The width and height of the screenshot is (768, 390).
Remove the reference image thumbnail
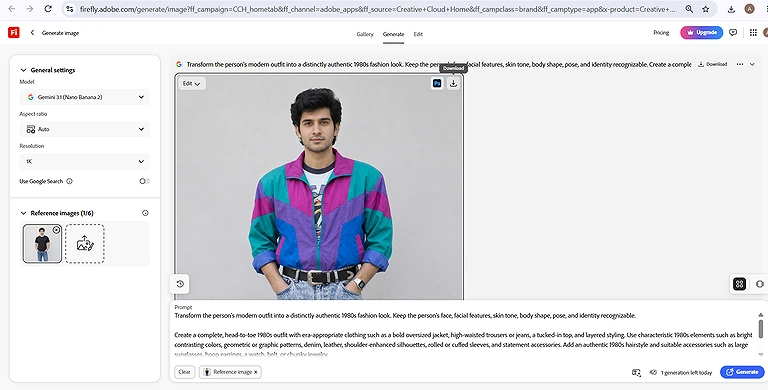coord(56,230)
